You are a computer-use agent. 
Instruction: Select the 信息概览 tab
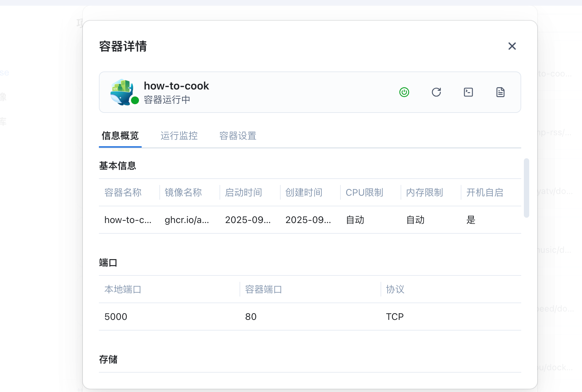point(120,136)
